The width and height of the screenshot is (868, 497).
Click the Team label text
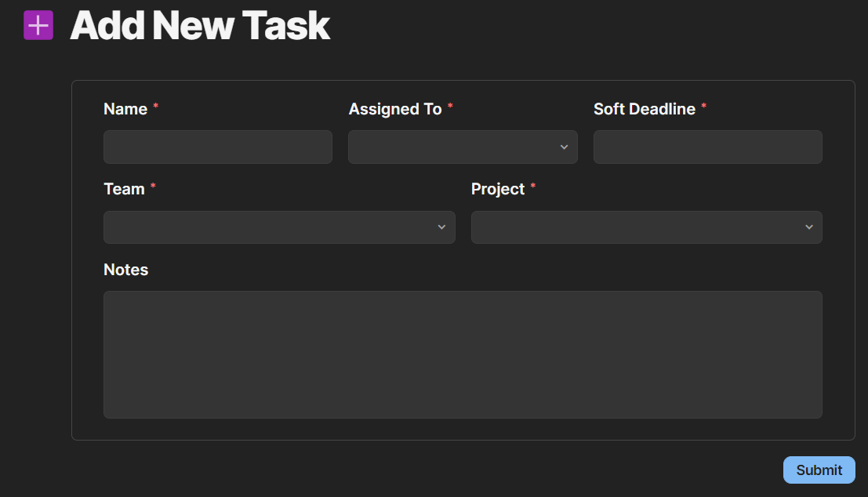[124, 189]
